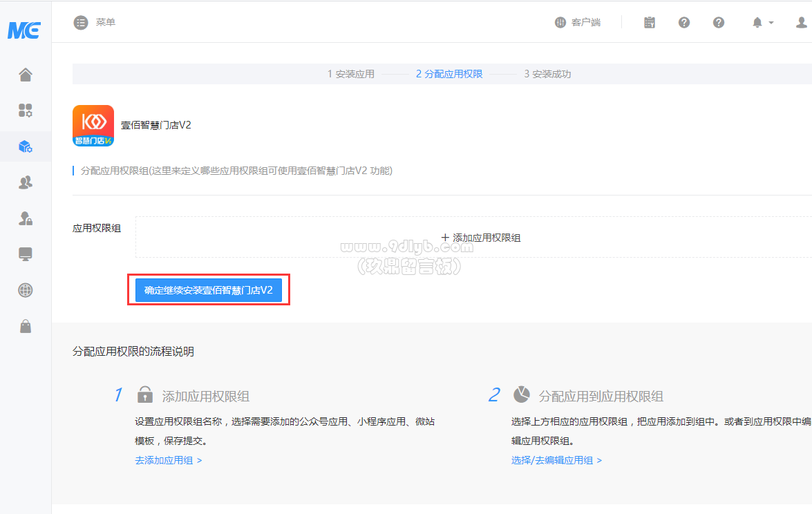Click the 应用权限组 field label

tap(97, 228)
